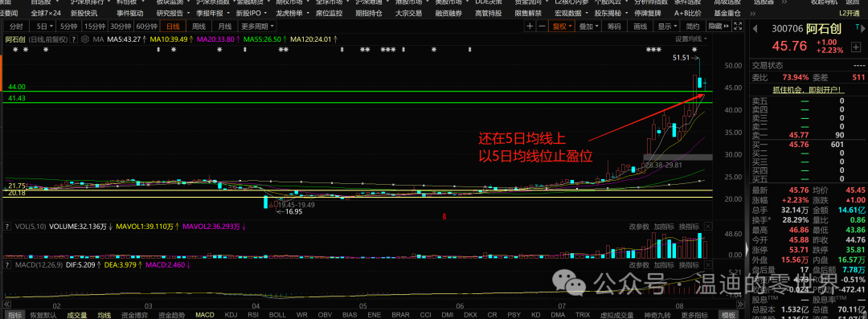This screenshot has height=319, width=868.
Task: Close the VOL indicator panel
Action: (x=709, y=227)
